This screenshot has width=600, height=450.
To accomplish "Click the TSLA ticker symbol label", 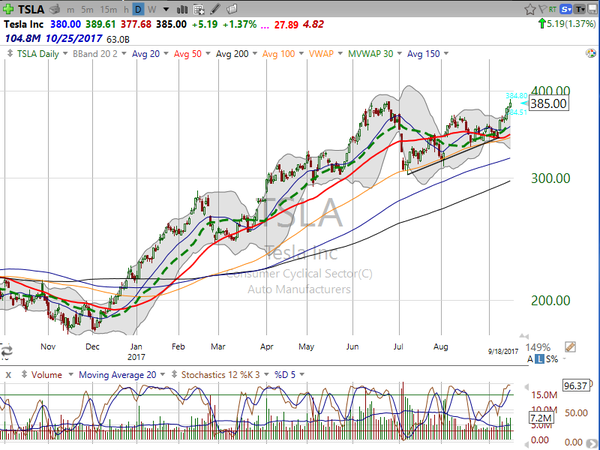I will click(x=31, y=9).
